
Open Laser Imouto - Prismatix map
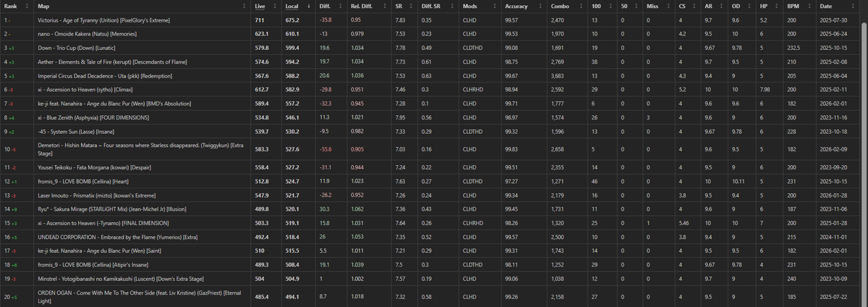coord(97,194)
